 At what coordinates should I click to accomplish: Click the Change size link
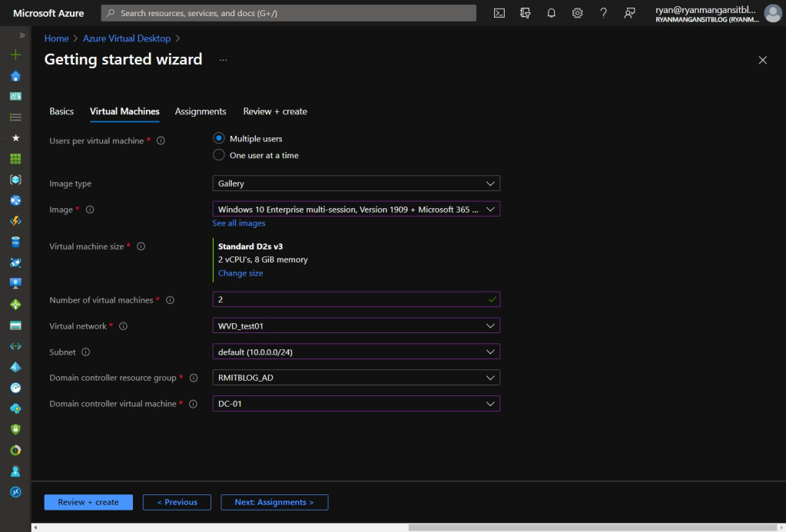[x=240, y=273]
